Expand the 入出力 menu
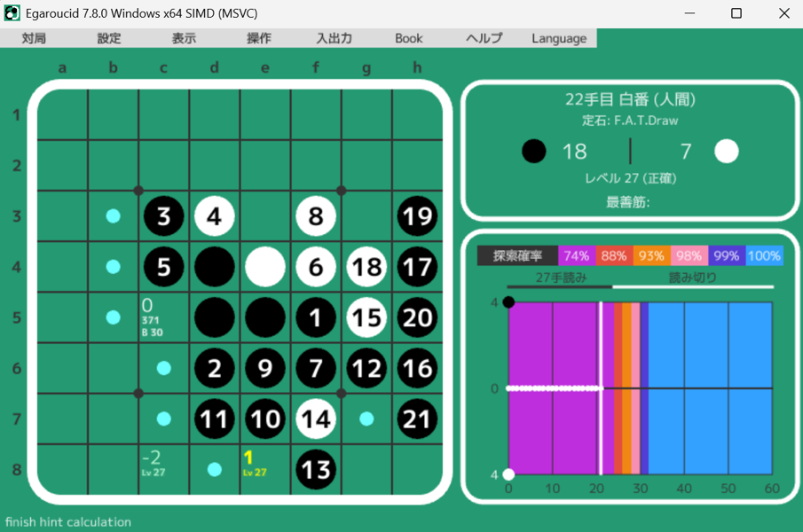Screen dimensions: 803x532 [x=335, y=38]
